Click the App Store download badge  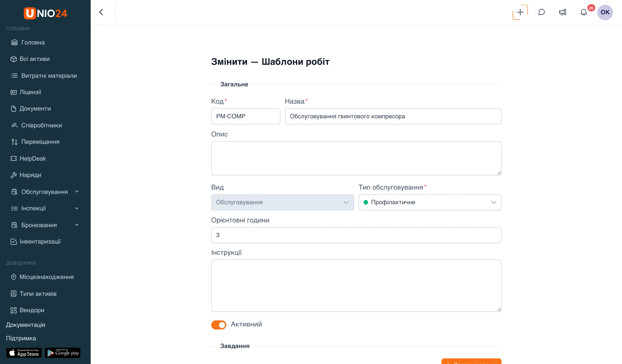click(24, 353)
